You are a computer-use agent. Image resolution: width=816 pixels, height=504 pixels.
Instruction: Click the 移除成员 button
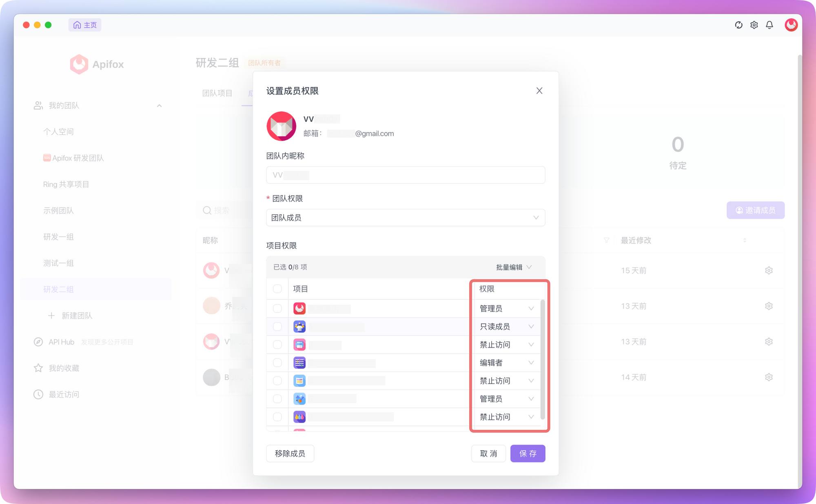tap(290, 453)
